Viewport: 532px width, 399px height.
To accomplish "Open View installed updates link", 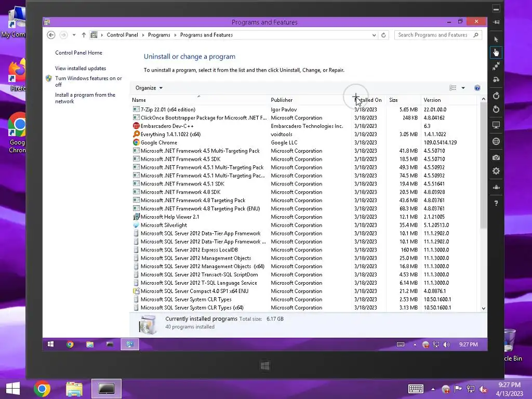I will coord(81,68).
